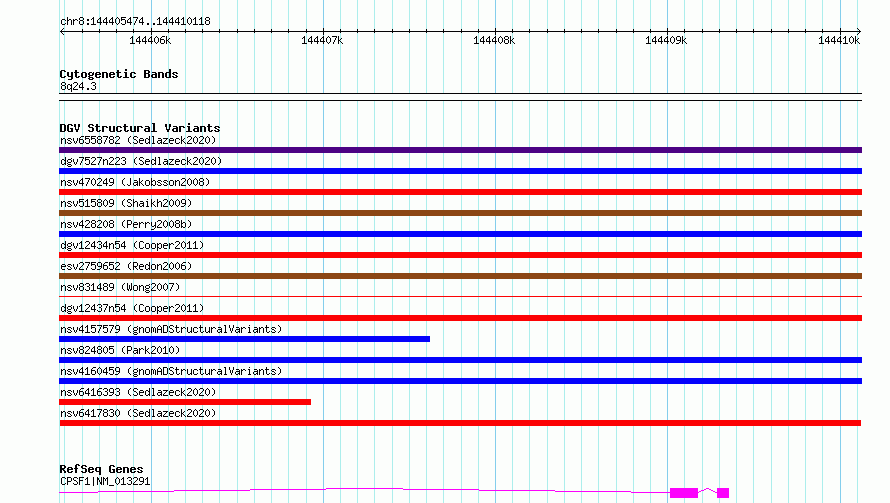The image size is (890, 503).
Task: Click the 144407k ruler label
Action: point(322,40)
